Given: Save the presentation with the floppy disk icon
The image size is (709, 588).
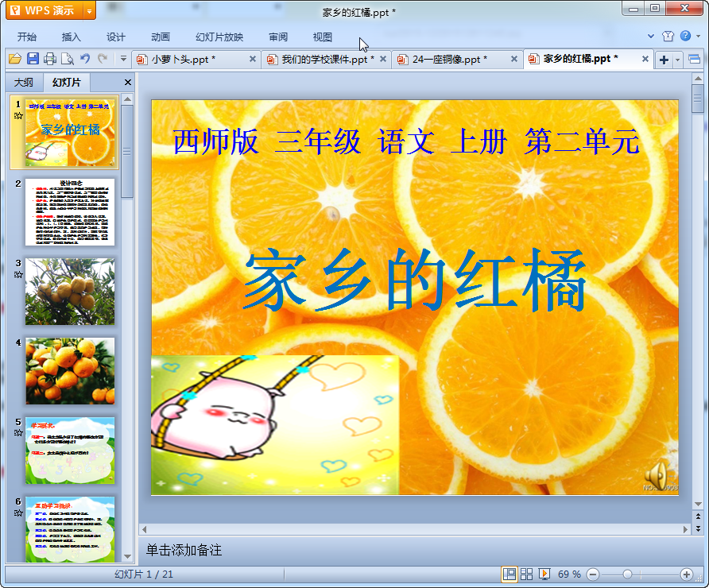Looking at the screenshot, I should (x=33, y=59).
